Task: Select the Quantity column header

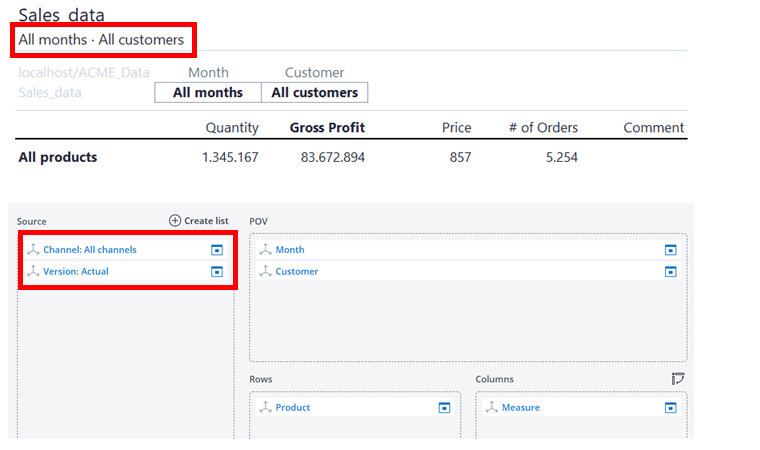Action: [232, 128]
